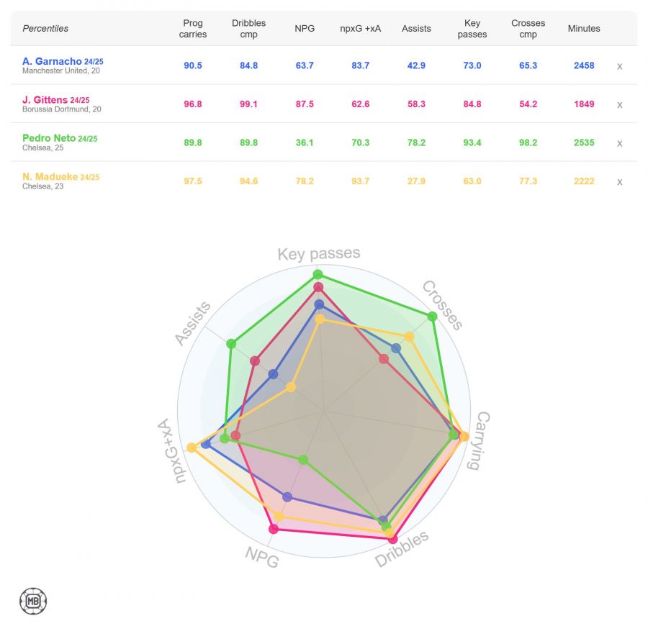Click the Minutes column header
This screenshot has height=644, width=648.
coord(584,29)
